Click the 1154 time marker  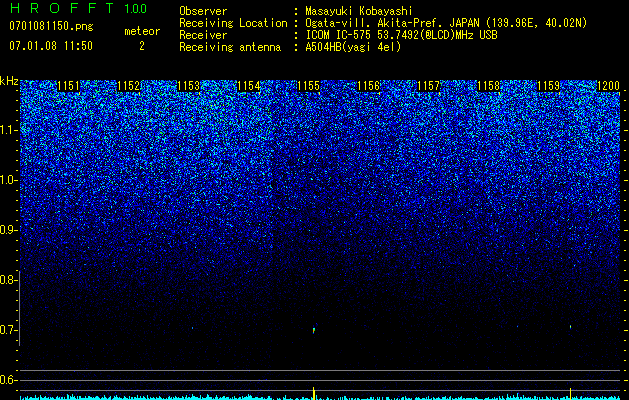pyautogui.click(x=249, y=86)
